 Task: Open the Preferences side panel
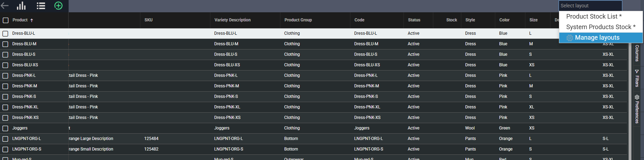(637, 109)
